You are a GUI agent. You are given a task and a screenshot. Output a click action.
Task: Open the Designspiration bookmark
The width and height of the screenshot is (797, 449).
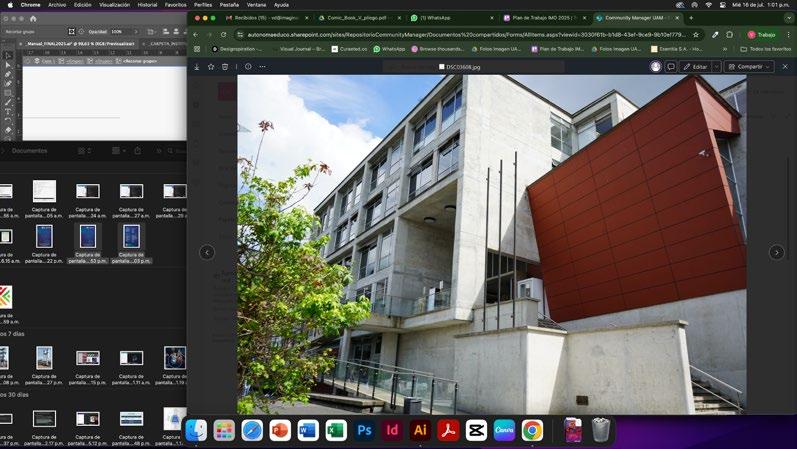click(237, 49)
